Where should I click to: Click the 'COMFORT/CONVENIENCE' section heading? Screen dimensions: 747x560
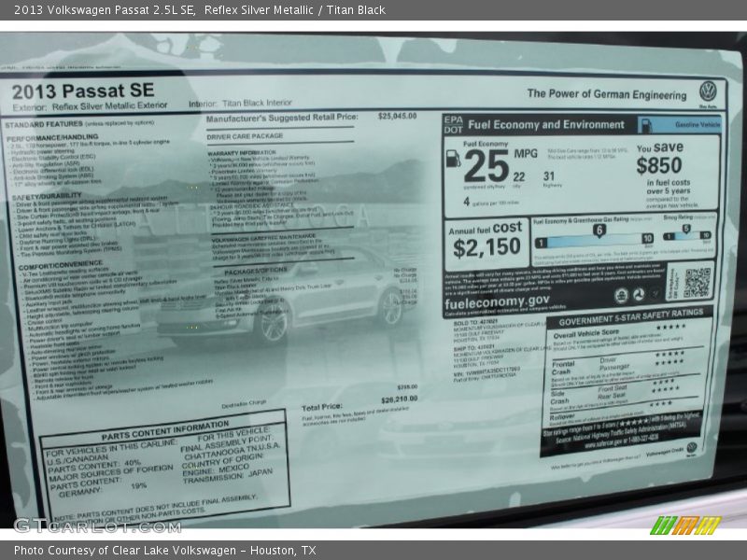click(61, 265)
